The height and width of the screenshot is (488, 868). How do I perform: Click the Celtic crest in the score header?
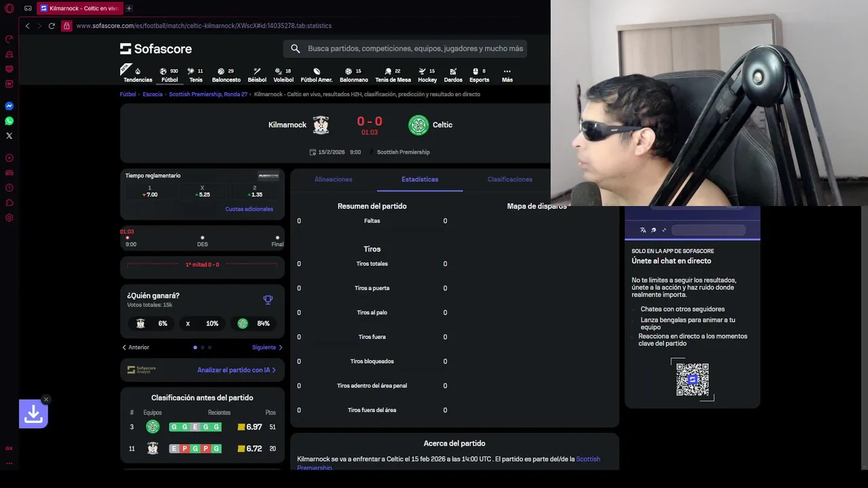(x=418, y=125)
